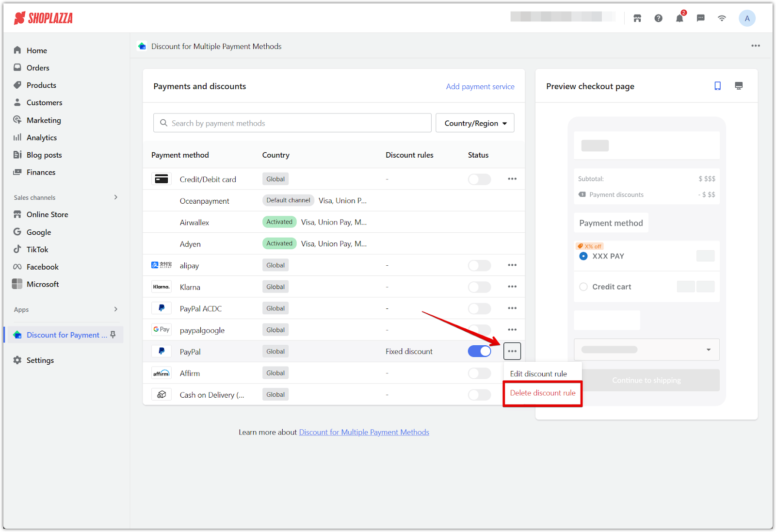Screen dimensions: 776x532
Task: Click the Cash on Delivery box icon
Action: coord(162,394)
